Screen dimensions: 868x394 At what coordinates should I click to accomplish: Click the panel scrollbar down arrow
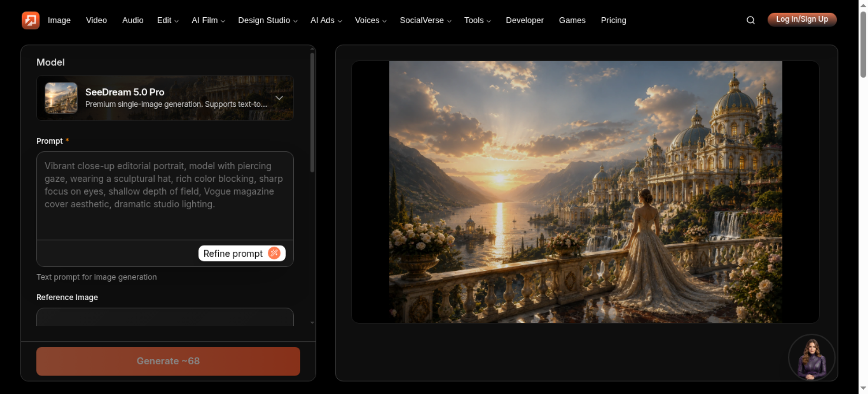tap(312, 322)
